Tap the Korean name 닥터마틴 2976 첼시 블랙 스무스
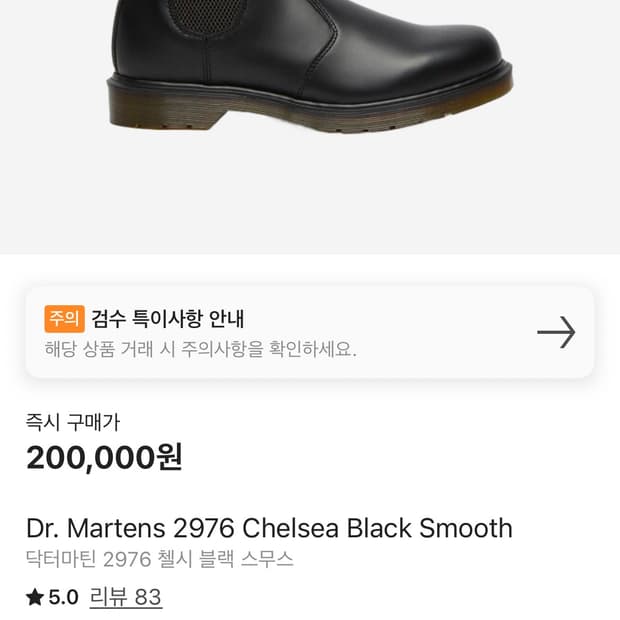This screenshot has width=620, height=620. tap(160, 560)
